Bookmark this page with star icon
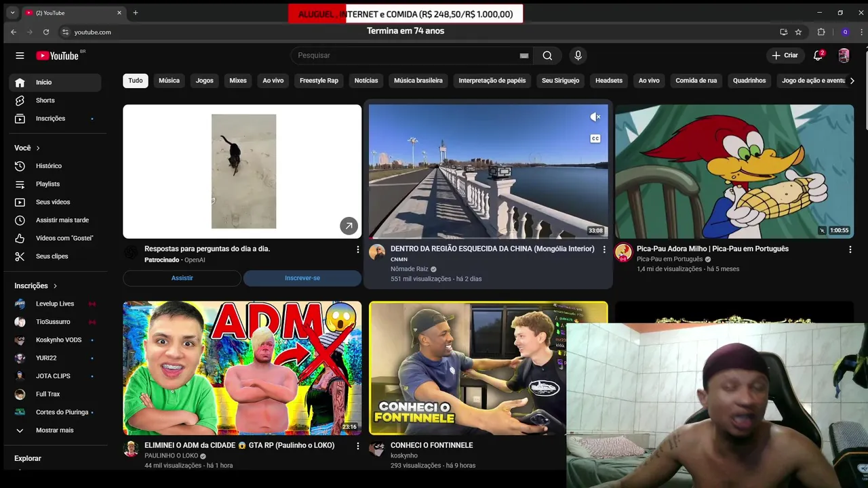Viewport: 868px width, 488px height. [x=799, y=32]
